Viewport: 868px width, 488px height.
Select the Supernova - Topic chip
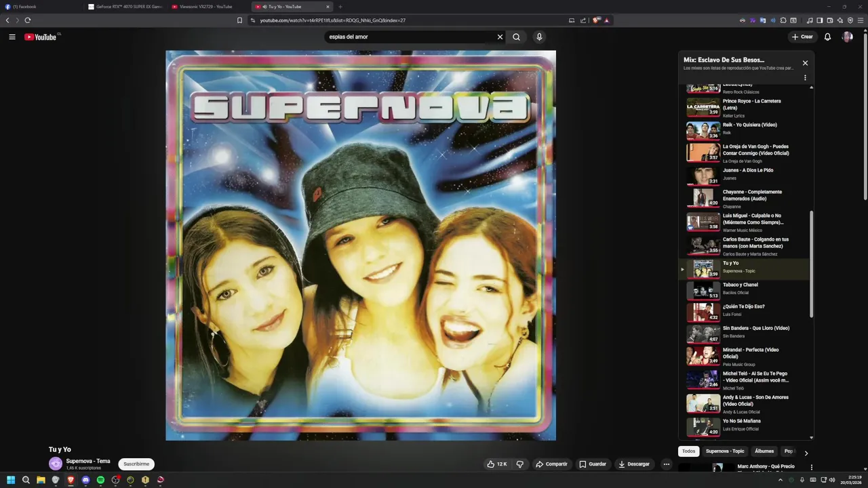tap(725, 451)
